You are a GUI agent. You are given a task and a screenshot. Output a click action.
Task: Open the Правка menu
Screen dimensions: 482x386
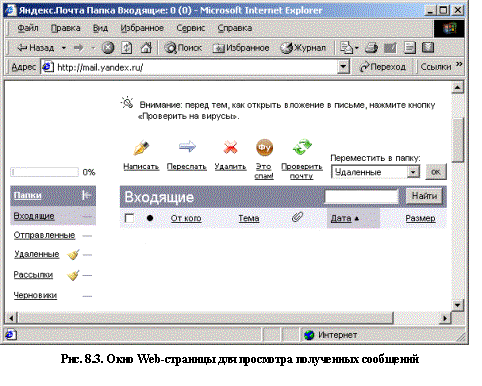(65, 28)
